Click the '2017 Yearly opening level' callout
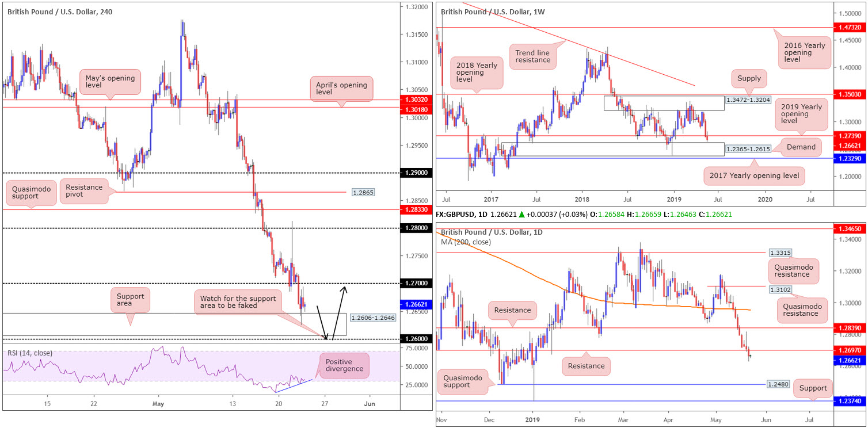 tap(755, 175)
